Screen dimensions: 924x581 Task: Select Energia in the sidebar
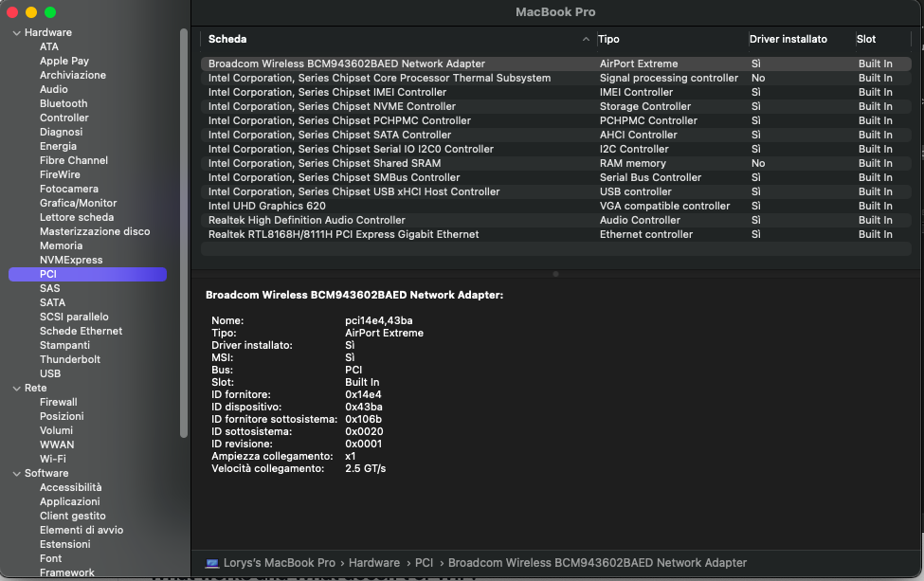click(58, 146)
